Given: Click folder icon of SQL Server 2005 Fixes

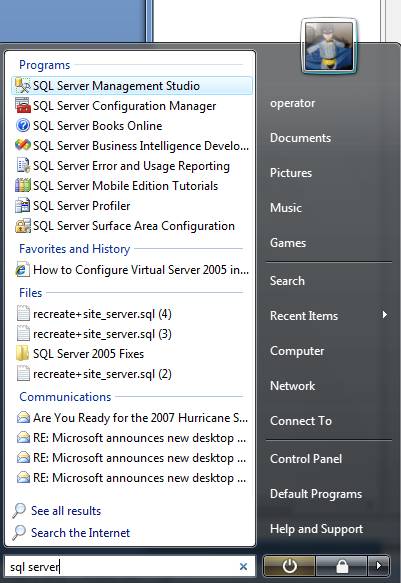Looking at the screenshot, I should 22,354.
